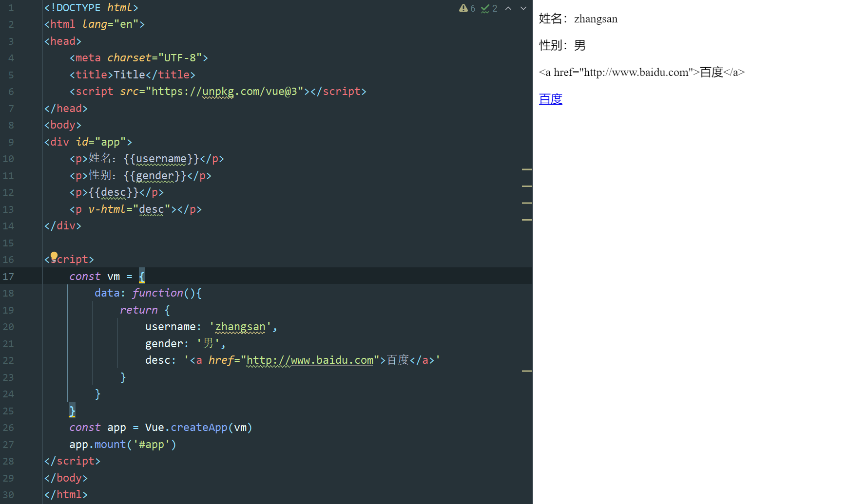Open the blue 百度 hyperlink in preview
Image resolution: width=849 pixels, height=504 pixels.
(550, 99)
